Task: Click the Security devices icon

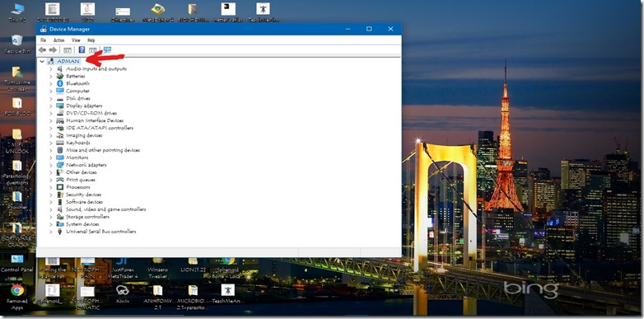Action: tap(60, 195)
